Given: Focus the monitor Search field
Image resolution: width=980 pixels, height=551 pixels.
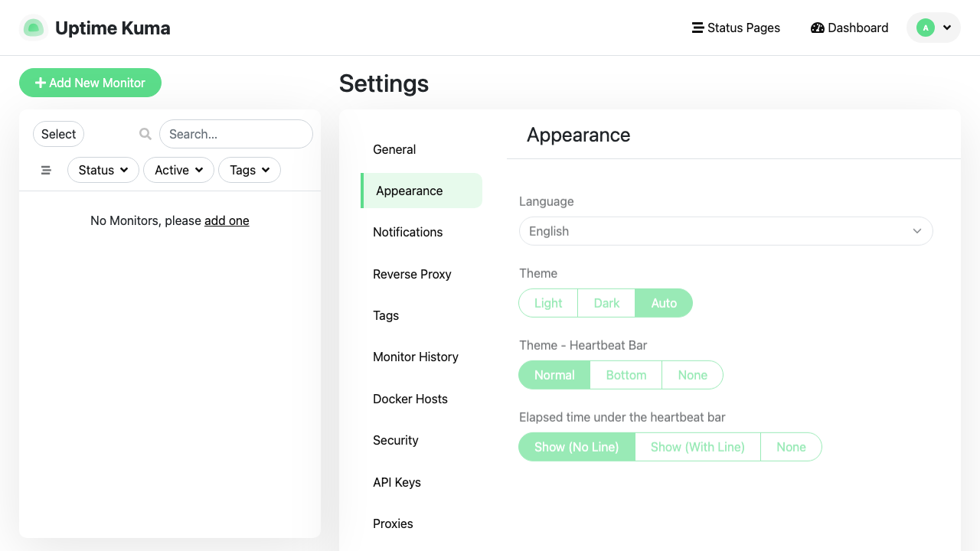Looking at the screenshot, I should tap(236, 134).
